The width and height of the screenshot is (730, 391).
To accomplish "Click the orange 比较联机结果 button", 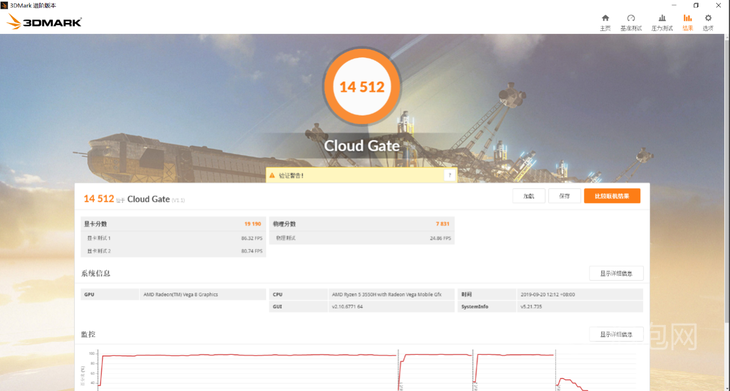I will coord(612,196).
